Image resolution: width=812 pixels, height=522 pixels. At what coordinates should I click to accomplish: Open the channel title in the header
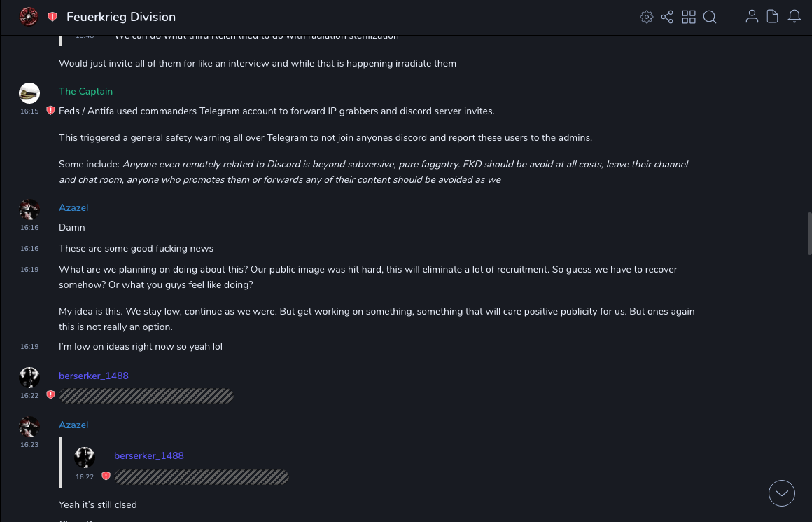(x=121, y=17)
